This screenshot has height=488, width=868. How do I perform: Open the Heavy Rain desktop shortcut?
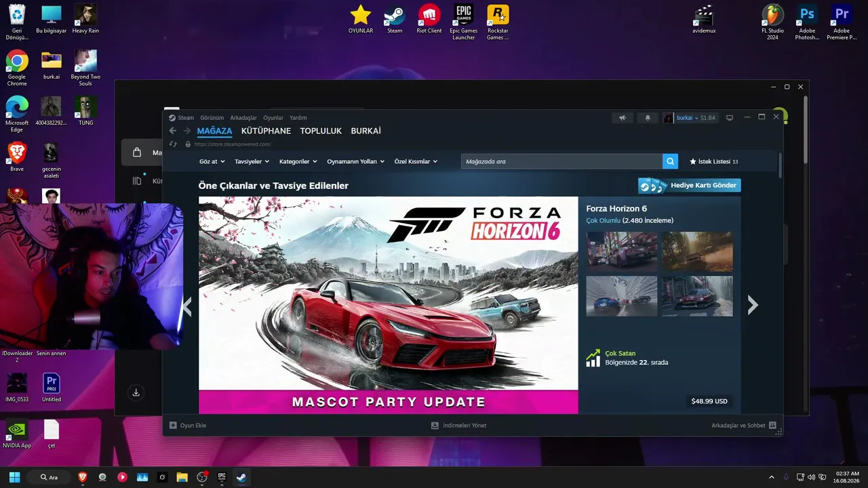pyautogui.click(x=85, y=19)
